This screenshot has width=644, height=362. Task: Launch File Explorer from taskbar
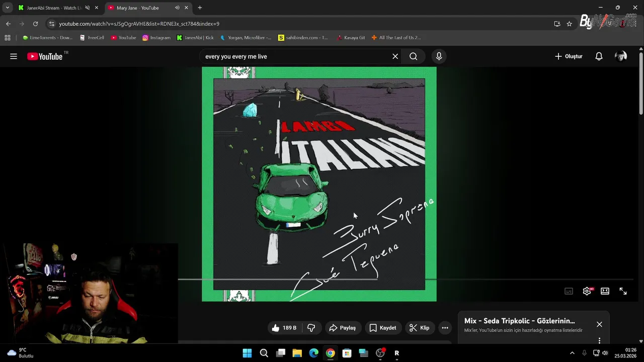point(297,353)
